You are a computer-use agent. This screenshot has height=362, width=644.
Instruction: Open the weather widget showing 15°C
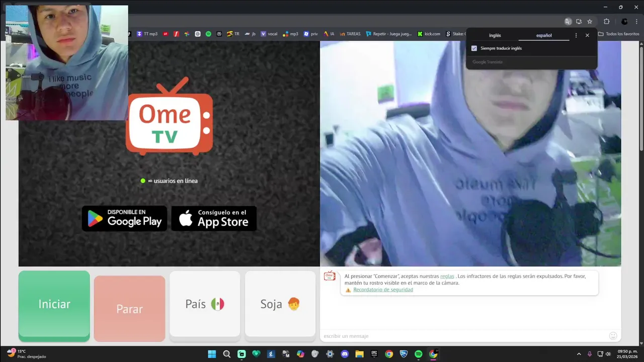click(26, 354)
